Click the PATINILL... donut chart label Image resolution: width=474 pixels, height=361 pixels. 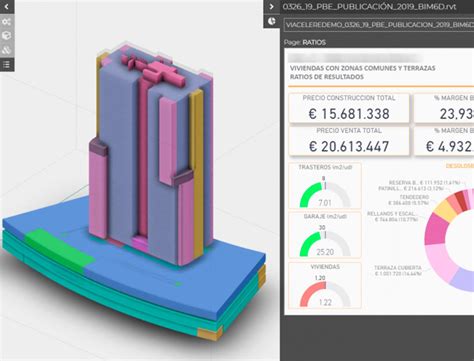411,188
